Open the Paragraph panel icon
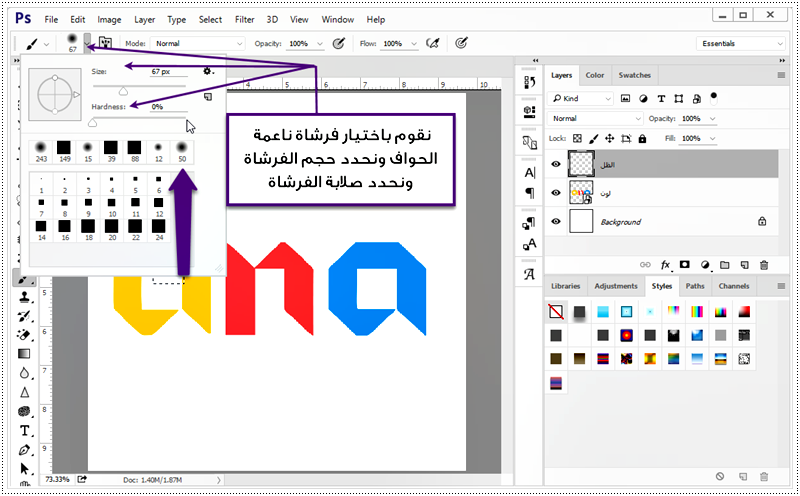 point(530,193)
